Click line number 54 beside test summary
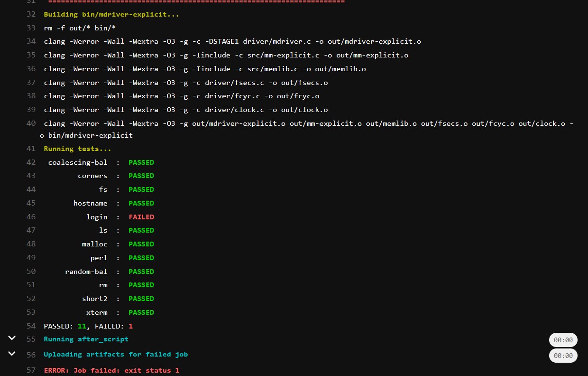The width and height of the screenshot is (588, 376). point(31,326)
